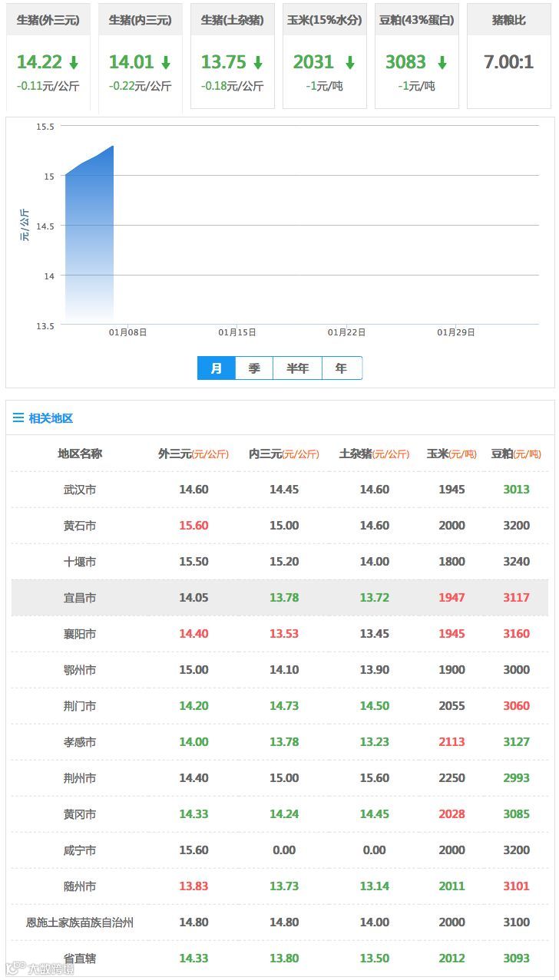This screenshot has width=559, height=980.
Task: Click the -0.11元/公斤 change text
Action: (x=48, y=86)
